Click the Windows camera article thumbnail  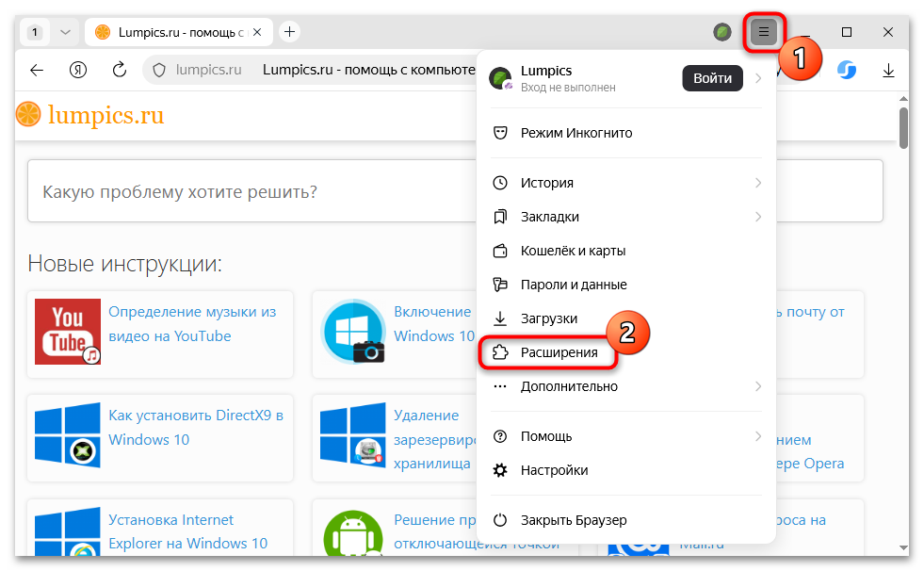click(353, 332)
